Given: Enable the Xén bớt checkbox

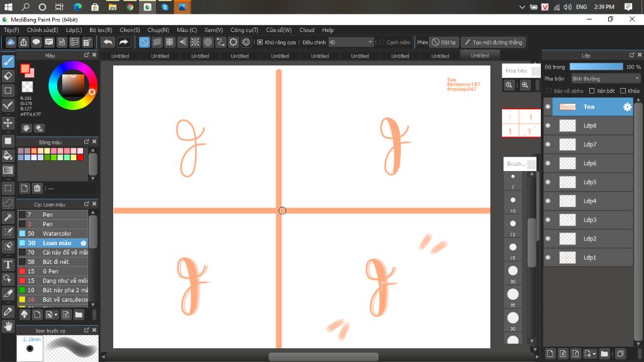Looking at the screenshot, I should (x=592, y=90).
